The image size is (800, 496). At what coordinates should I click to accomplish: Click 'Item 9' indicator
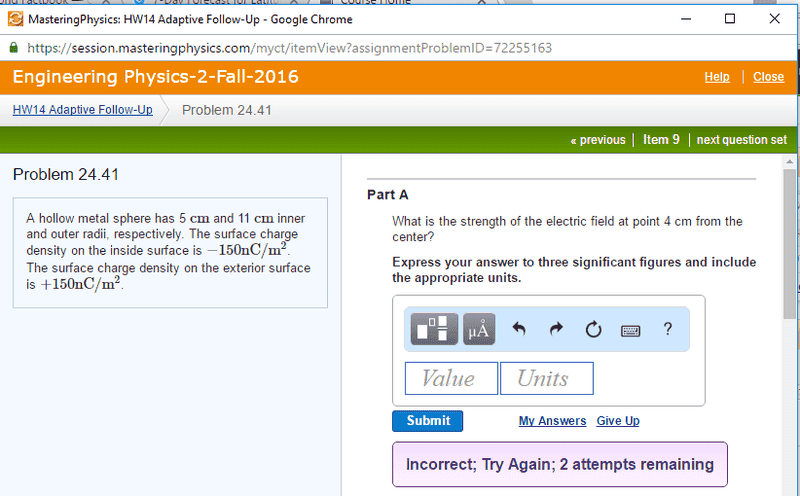point(661,140)
